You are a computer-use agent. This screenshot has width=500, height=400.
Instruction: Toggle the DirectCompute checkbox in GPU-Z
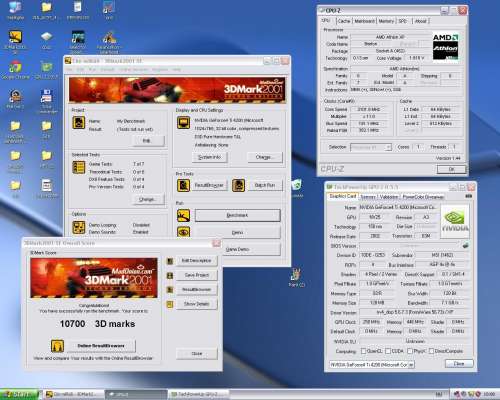pos(431,351)
